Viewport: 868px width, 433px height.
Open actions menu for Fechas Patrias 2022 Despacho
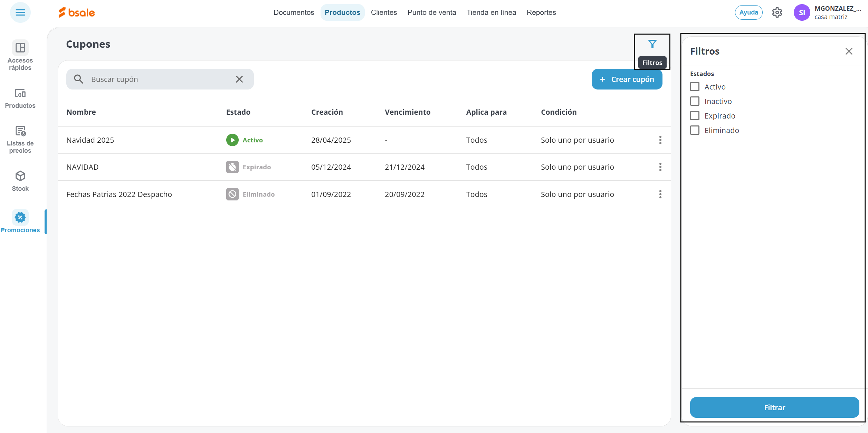coord(660,194)
